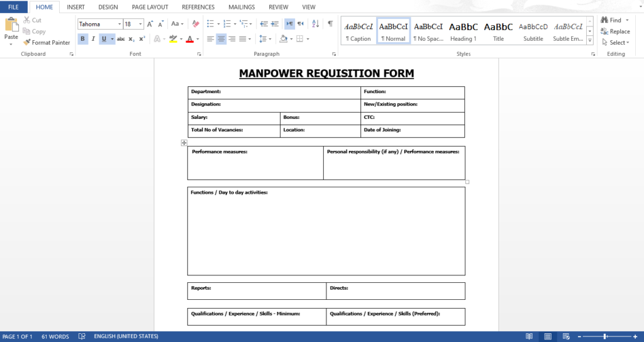
Task: Clear all formatting eraser icon
Action: click(196, 24)
